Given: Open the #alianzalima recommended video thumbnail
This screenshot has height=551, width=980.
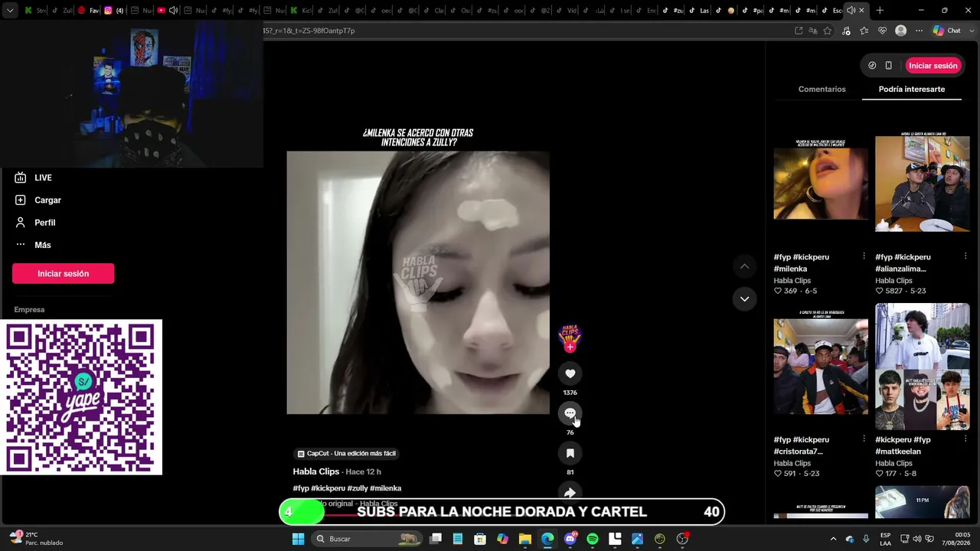Looking at the screenshot, I should 922,183.
